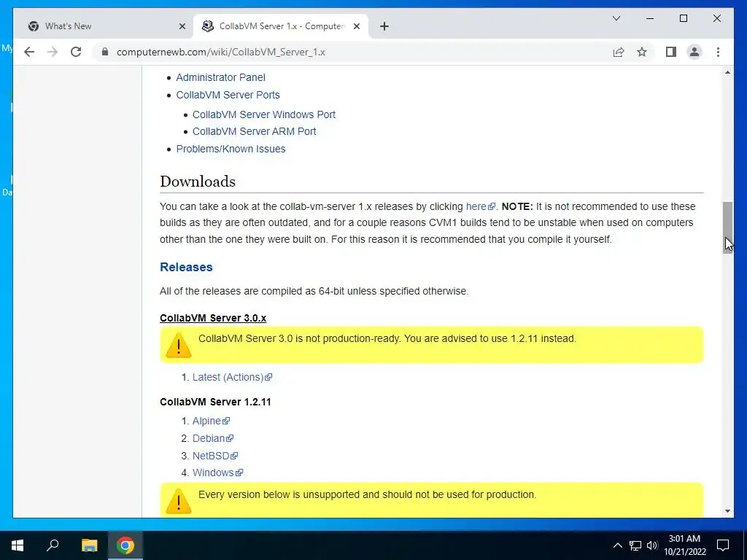The width and height of the screenshot is (747, 560).
Task: Close the CollabVM Server 1.x tab
Action: coord(356,26)
